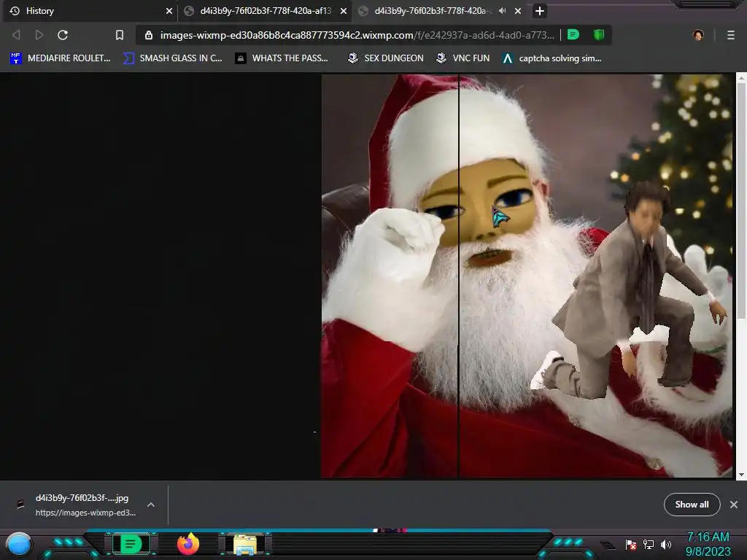Click the Santa image in the page

click(527, 276)
